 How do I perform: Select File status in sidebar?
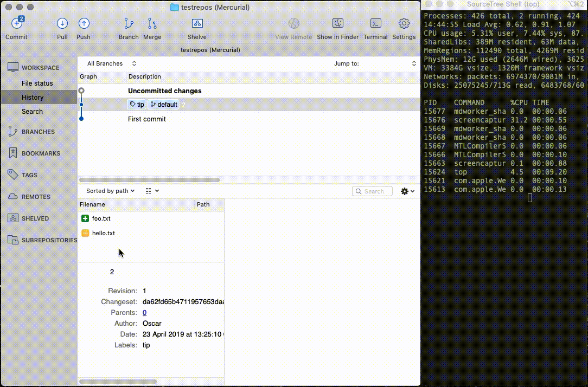click(x=37, y=83)
